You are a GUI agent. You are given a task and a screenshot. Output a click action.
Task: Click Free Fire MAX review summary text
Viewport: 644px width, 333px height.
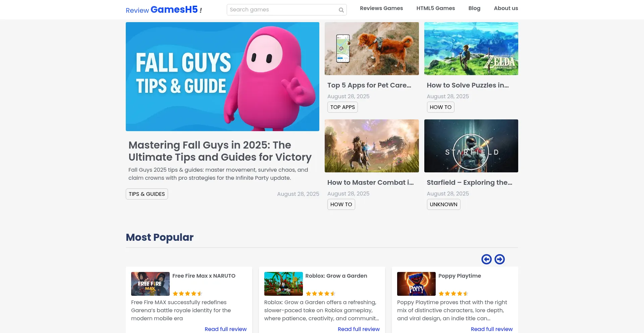181,310
